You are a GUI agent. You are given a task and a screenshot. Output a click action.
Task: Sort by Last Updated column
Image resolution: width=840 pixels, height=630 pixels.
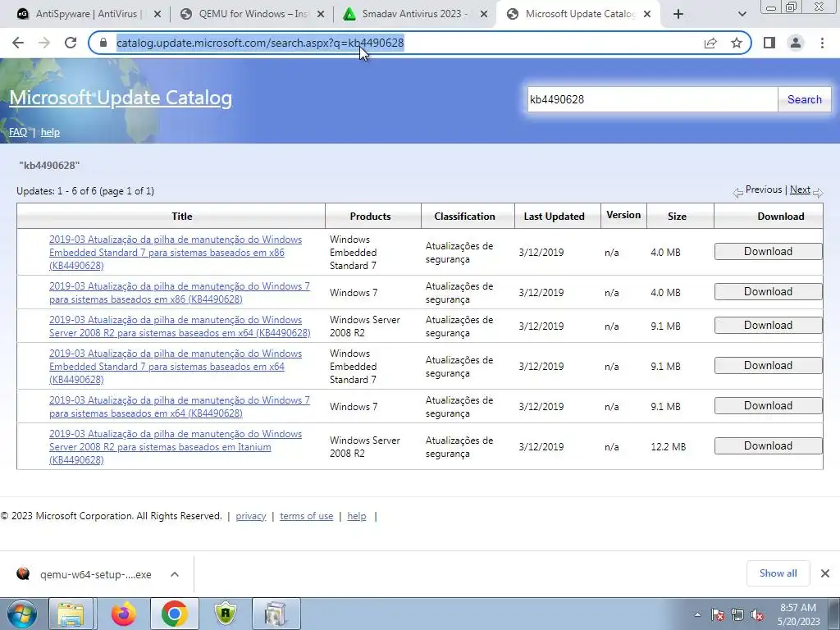[x=554, y=217]
